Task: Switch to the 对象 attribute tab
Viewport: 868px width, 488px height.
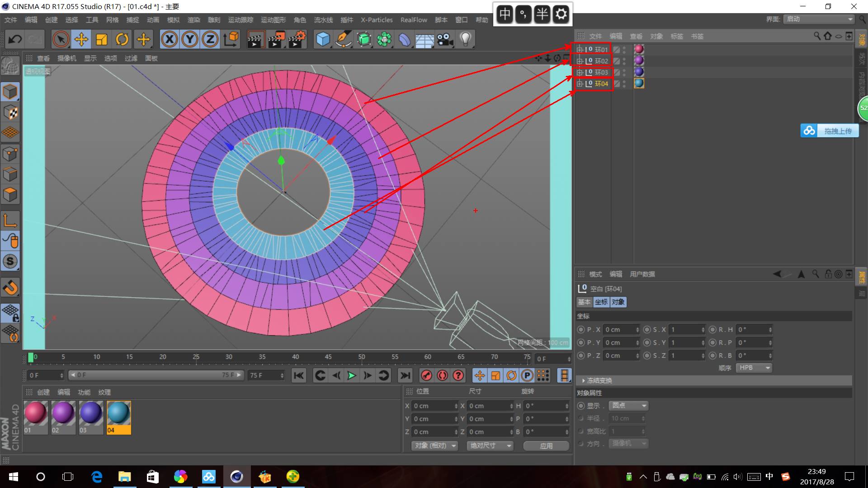Action: point(618,302)
